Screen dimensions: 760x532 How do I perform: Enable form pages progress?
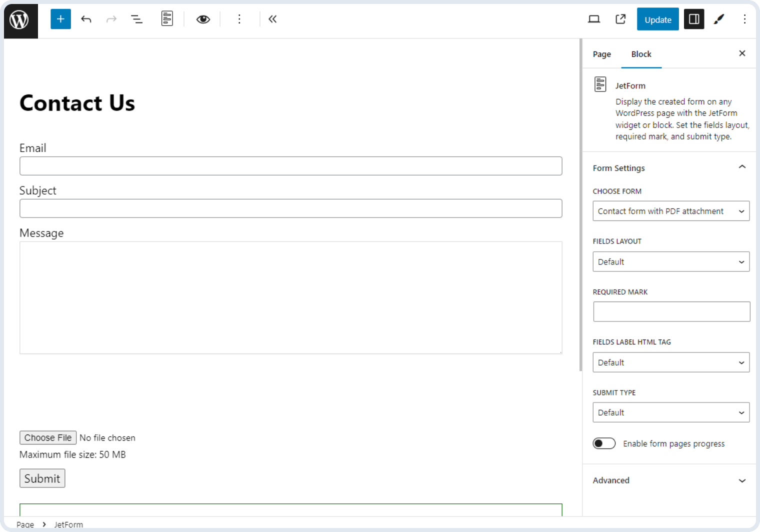[x=604, y=443]
